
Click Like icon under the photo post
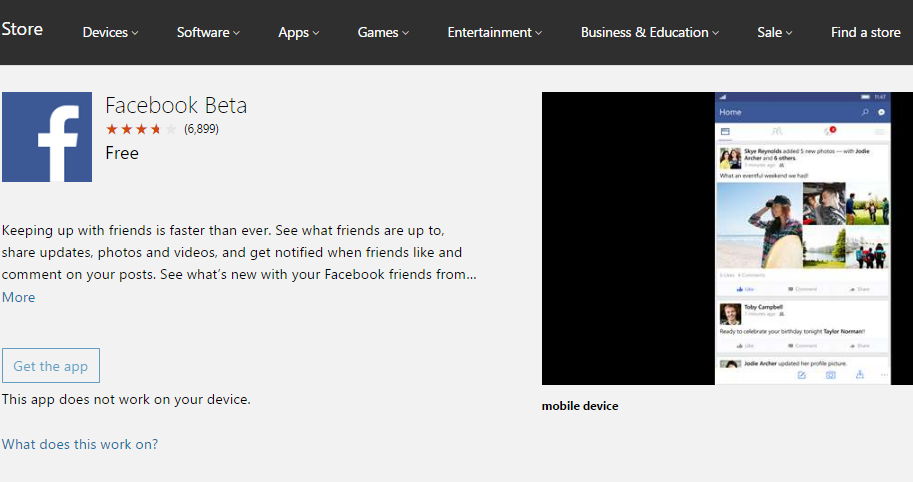click(x=745, y=289)
